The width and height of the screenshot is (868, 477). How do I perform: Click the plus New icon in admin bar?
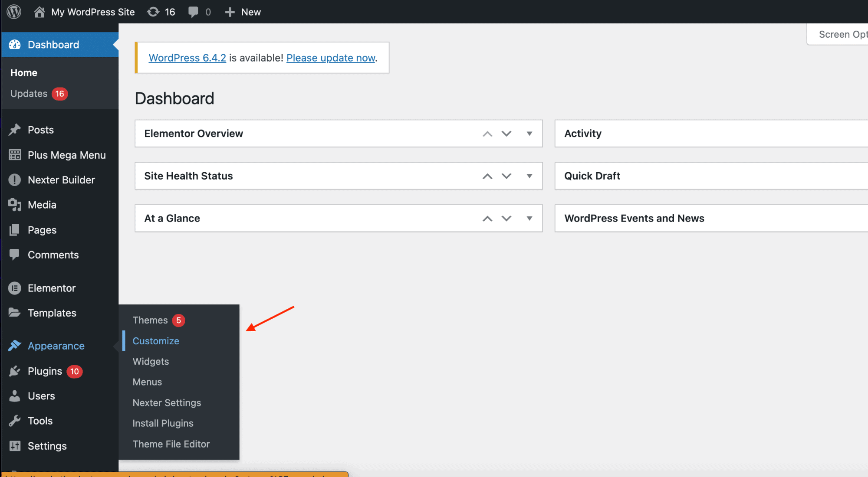tap(230, 12)
